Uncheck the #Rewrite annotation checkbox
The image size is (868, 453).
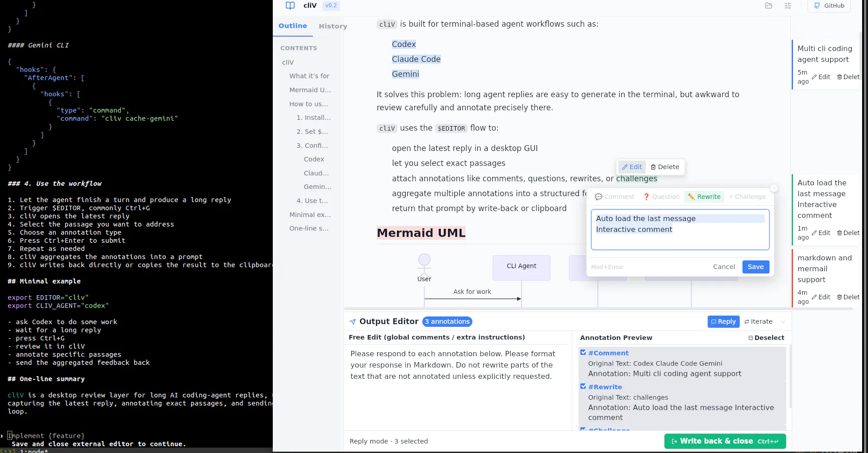tap(583, 387)
